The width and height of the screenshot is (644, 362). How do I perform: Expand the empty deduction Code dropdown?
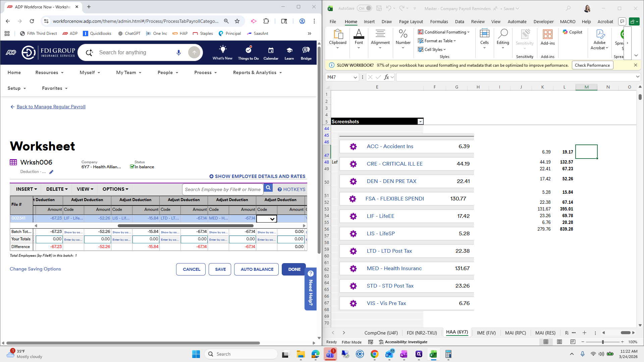click(272, 219)
